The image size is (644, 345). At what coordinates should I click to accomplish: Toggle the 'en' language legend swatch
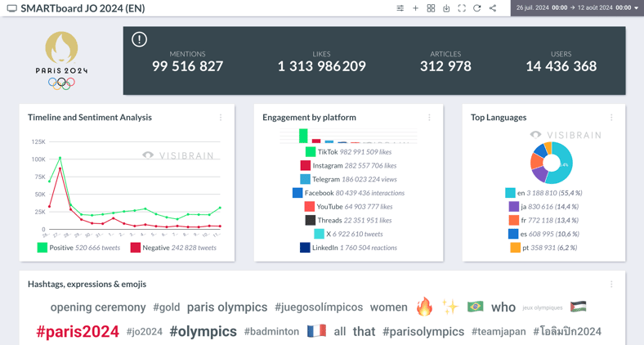click(x=510, y=193)
